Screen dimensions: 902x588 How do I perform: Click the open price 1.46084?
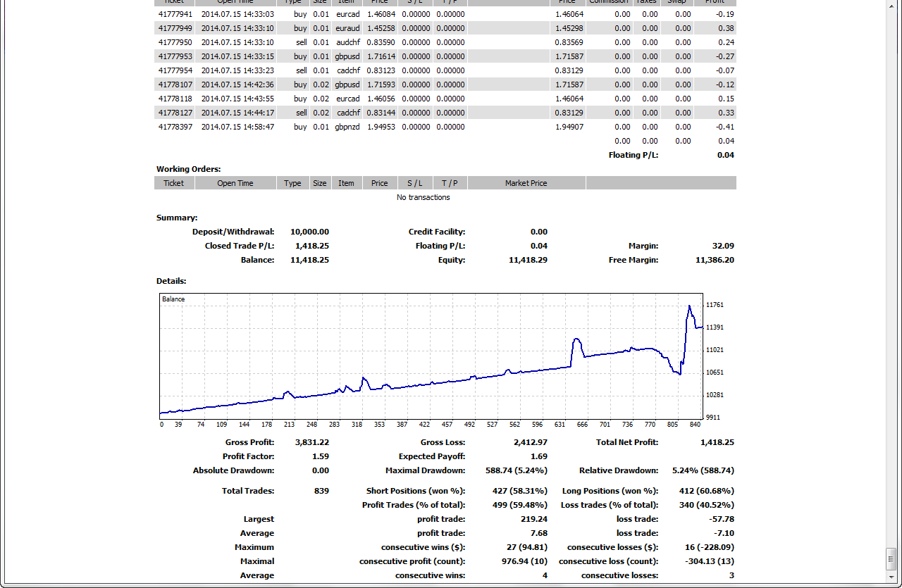(x=381, y=14)
